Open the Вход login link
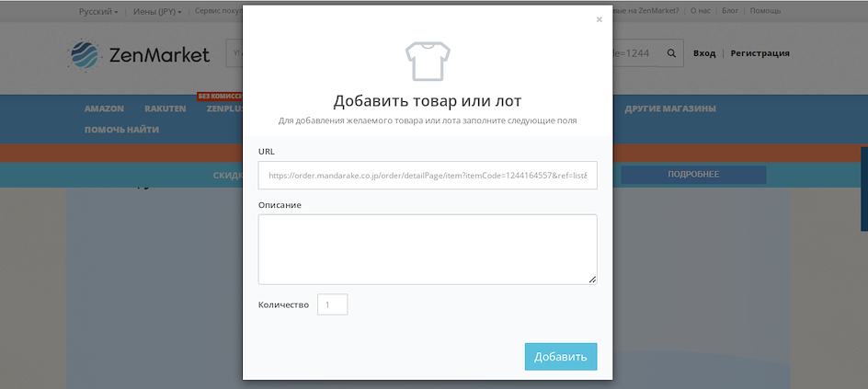 point(704,53)
